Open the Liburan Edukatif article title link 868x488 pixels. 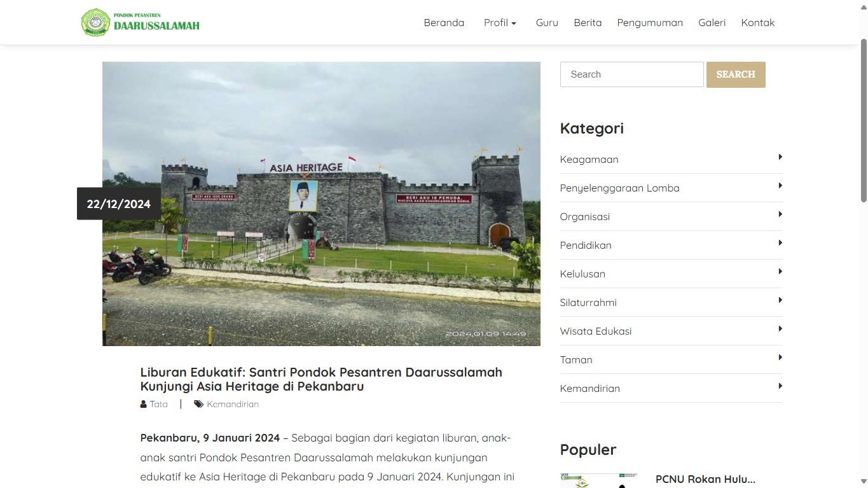(x=320, y=379)
